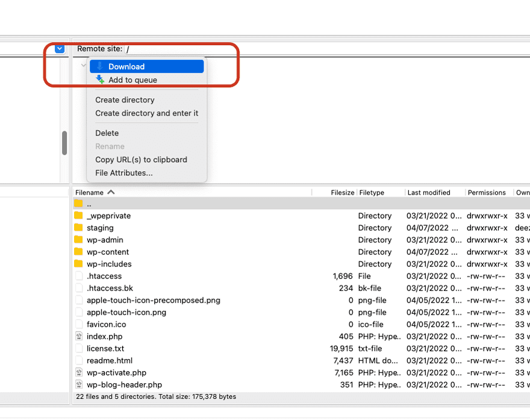Collapse the remote directory tree chevron

tap(83, 64)
